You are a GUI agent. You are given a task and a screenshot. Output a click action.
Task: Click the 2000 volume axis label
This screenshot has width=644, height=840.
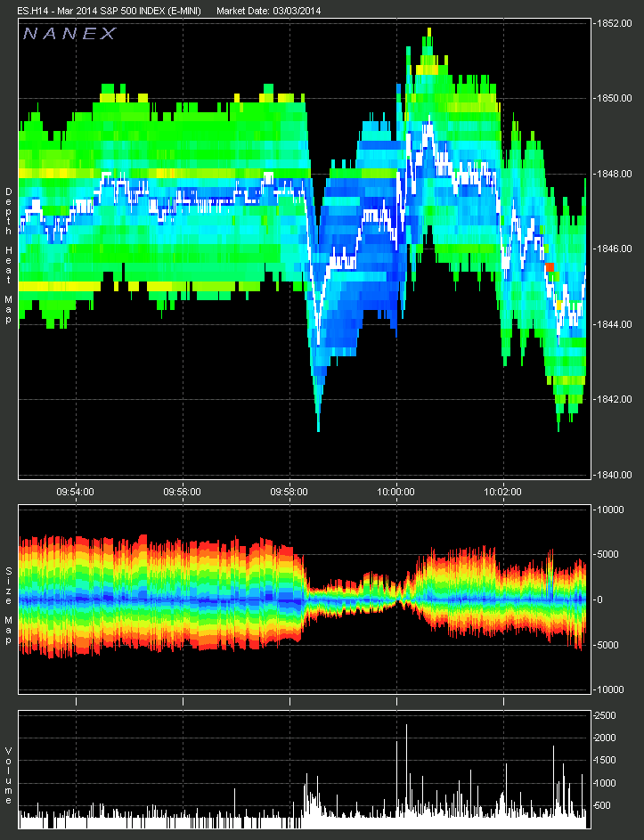pos(606,738)
